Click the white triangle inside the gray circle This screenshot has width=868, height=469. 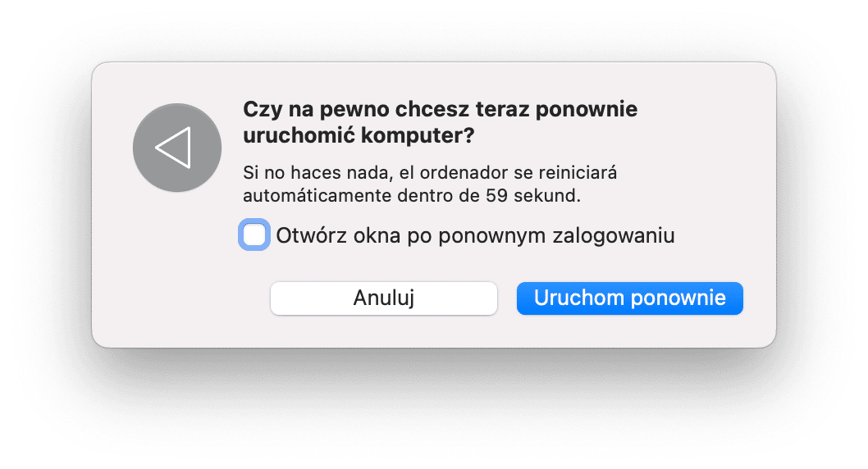(x=173, y=148)
